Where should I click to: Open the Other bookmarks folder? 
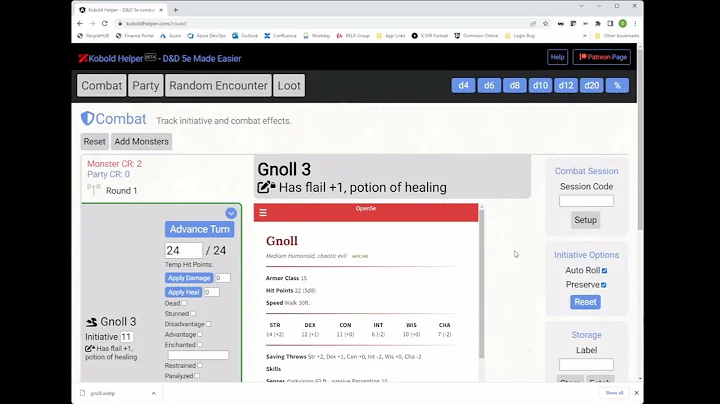[x=617, y=36]
